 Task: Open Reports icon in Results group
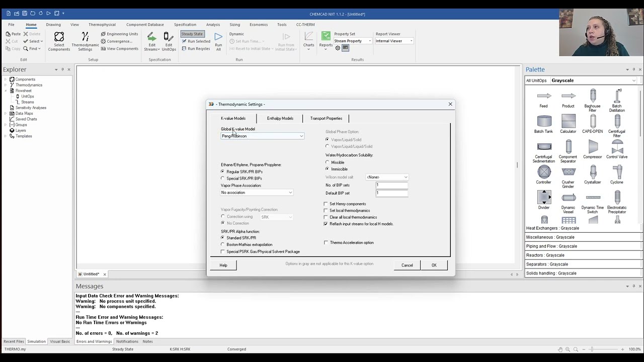tap(326, 40)
